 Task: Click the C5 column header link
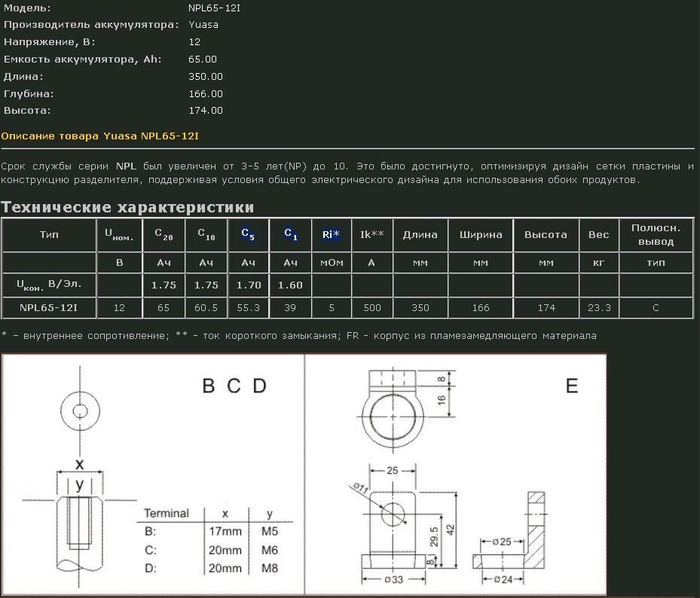[248, 233]
